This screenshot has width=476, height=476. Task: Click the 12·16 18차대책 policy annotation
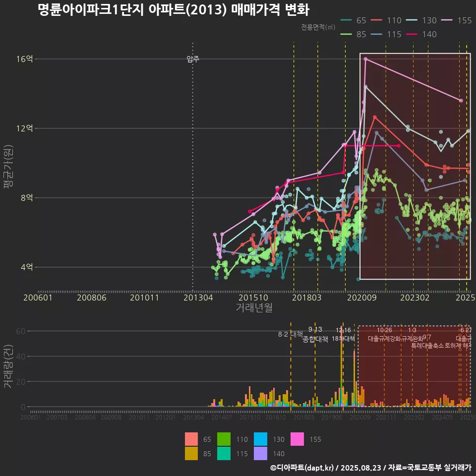(343, 334)
